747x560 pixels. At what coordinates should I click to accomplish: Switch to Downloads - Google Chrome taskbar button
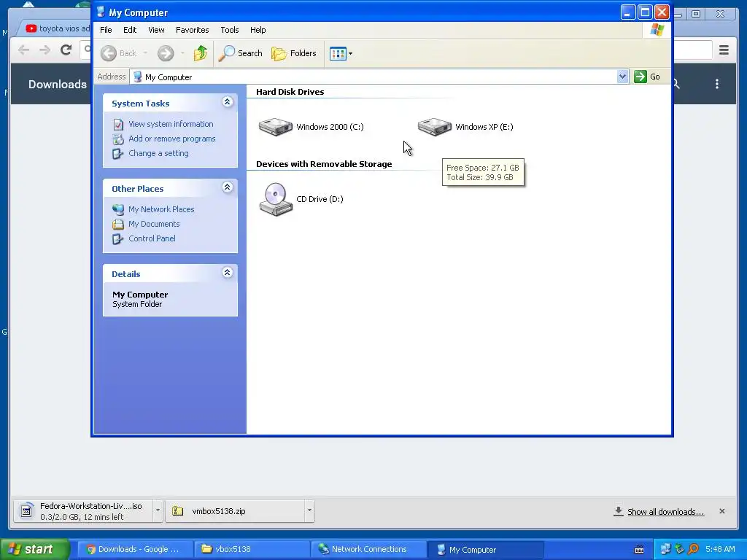pos(135,550)
